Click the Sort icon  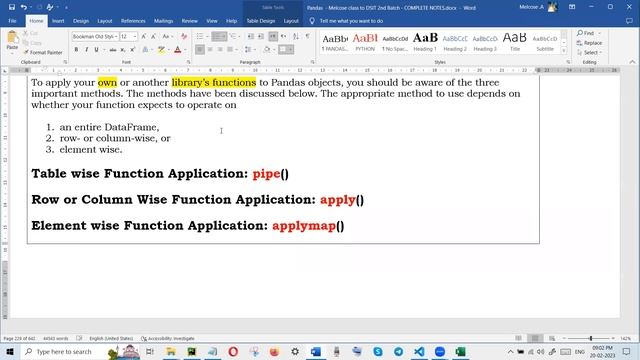[x=296, y=36]
